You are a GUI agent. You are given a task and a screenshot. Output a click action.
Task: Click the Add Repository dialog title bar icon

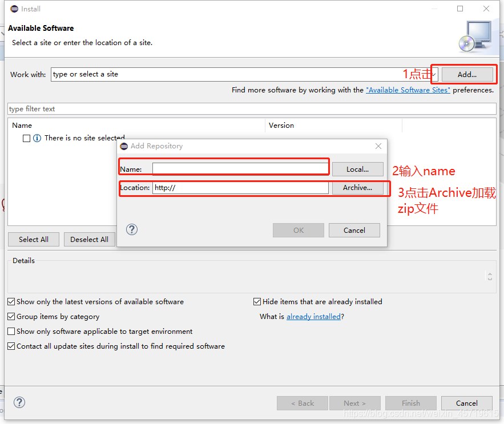click(x=124, y=146)
